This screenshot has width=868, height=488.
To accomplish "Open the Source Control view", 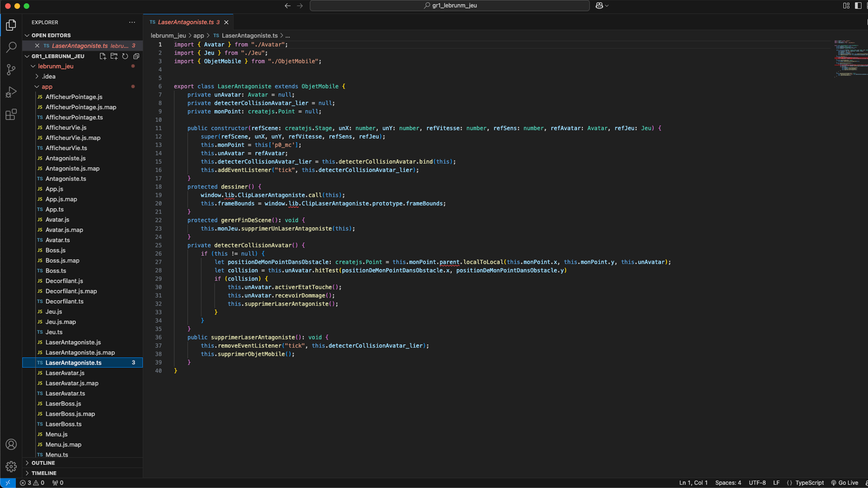I will [11, 69].
